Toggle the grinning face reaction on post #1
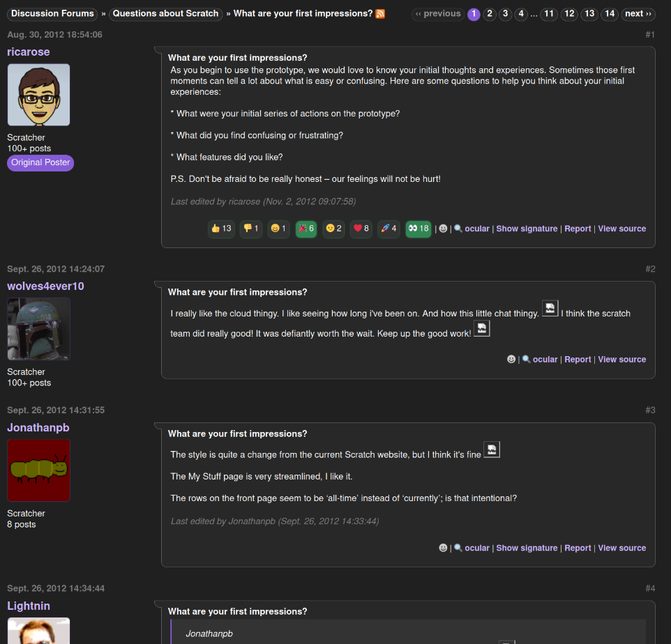671x644 pixels. [278, 229]
